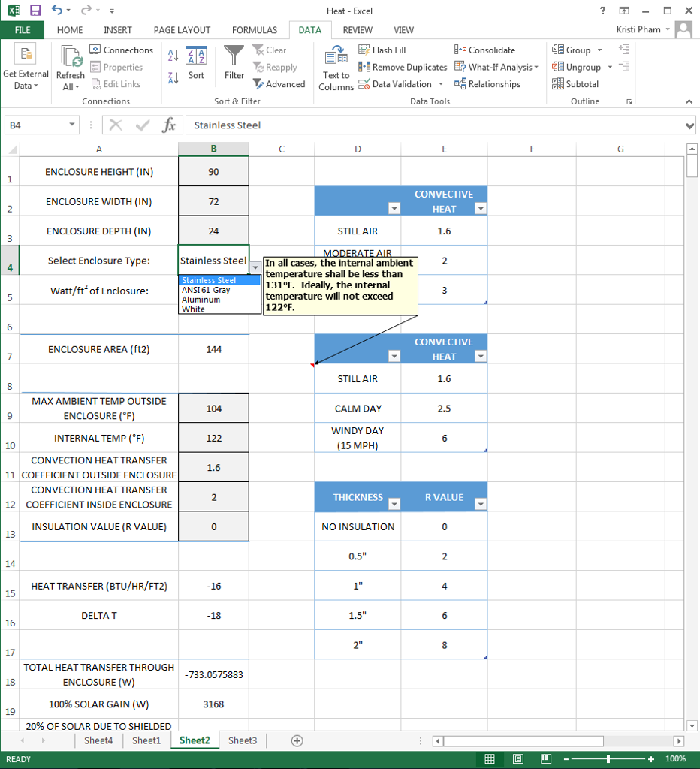This screenshot has width=700, height=769.
Task: Click the Save icon in quick access toolbar
Action: point(35,11)
